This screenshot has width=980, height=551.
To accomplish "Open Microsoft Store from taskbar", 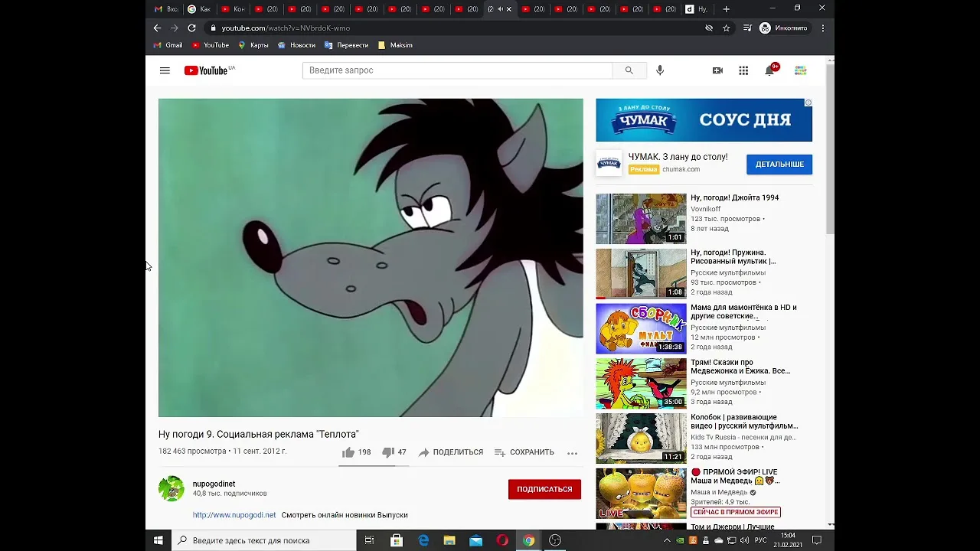I will (397, 540).
